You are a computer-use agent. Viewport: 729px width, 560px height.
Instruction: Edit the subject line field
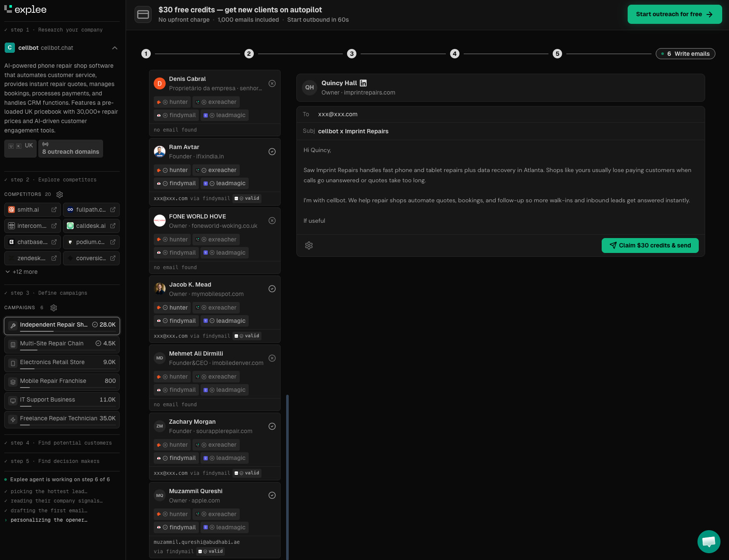pyautogui.click(x=500, y=131)
